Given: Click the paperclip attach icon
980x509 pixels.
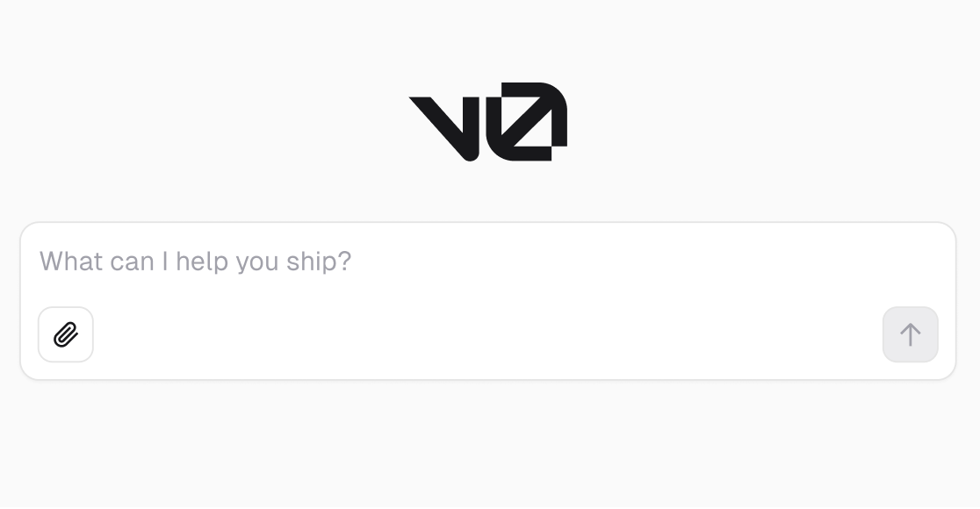Looking at the screenshot, I should pos(66,334).
